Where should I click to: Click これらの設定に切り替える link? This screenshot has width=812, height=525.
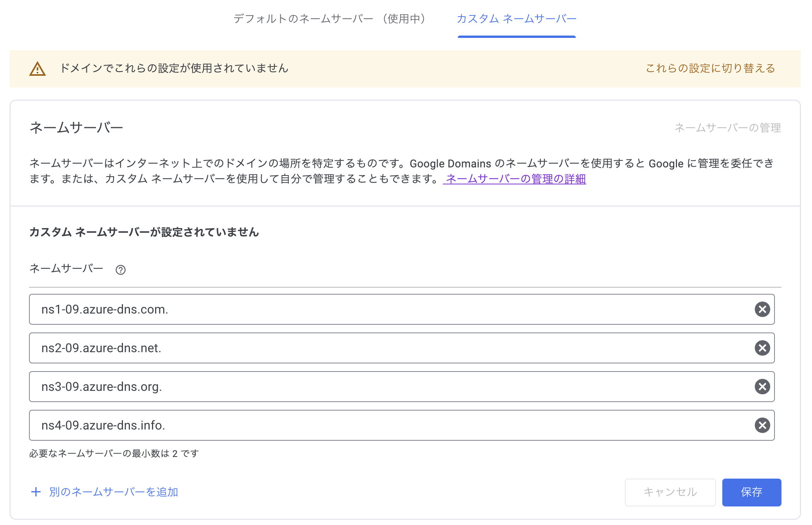[710, 68]
